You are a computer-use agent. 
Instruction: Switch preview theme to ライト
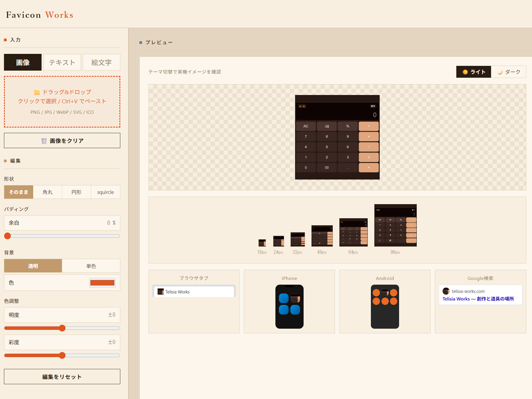[474, 72]
